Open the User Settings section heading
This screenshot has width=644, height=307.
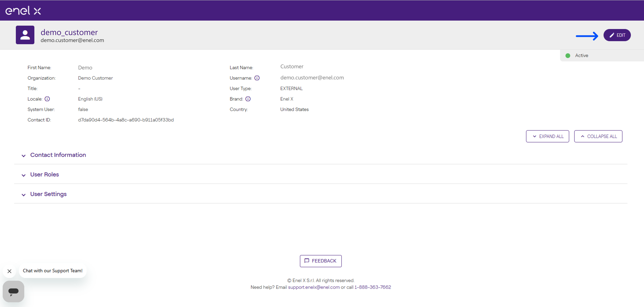click(x=48, y=194)
